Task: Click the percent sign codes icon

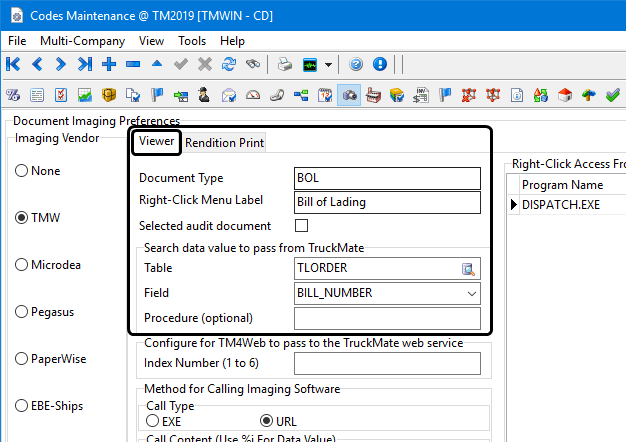Action: (14, 96)
